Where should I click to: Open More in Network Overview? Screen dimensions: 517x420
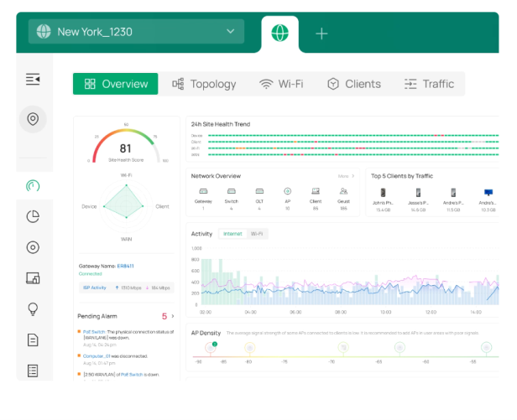tap(346, 176)
